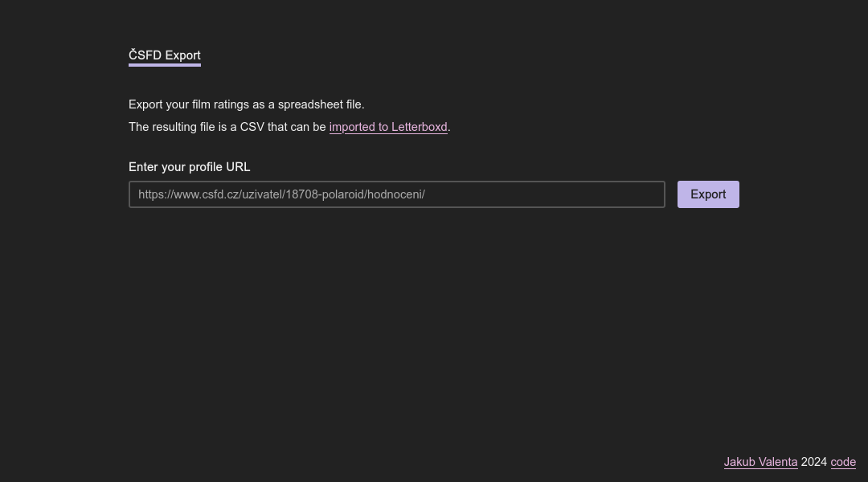Start export via the Export button
The height and width of the screenshot is (482, 868).
[708, 194]
